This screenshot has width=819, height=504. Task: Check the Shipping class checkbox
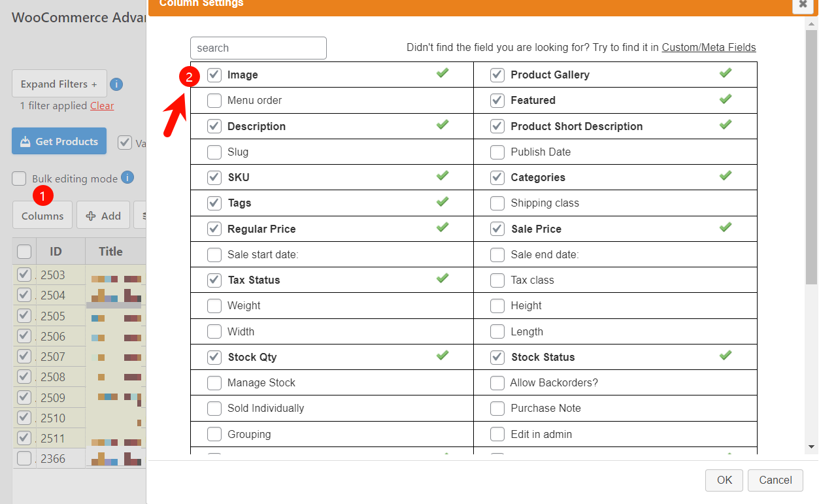[497, 203]
